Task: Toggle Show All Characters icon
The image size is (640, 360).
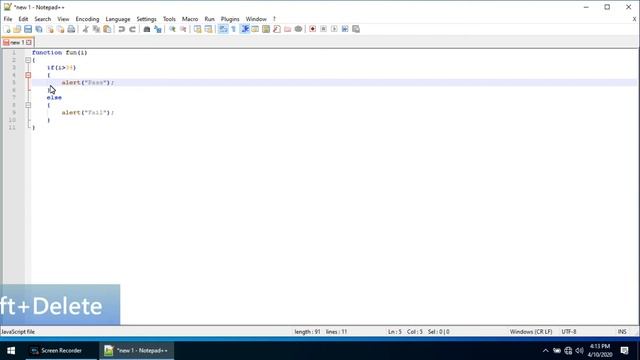Action: click(x=233, y=29)
